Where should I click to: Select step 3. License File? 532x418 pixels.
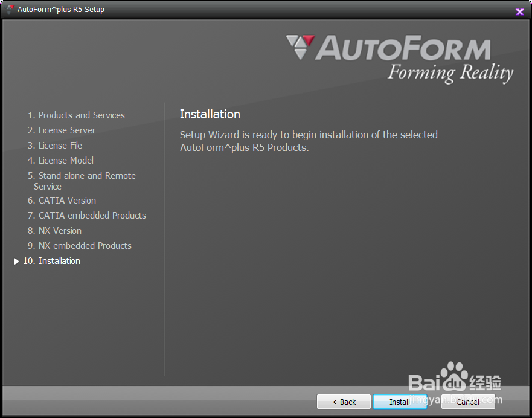point(55,146)
